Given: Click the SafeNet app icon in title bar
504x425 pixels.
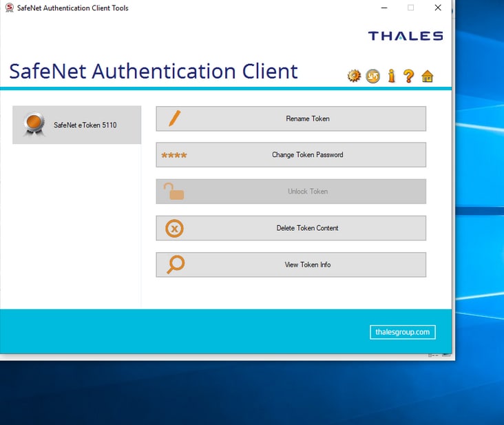Looking at the screenshot, I should click(x=10, y=8).
